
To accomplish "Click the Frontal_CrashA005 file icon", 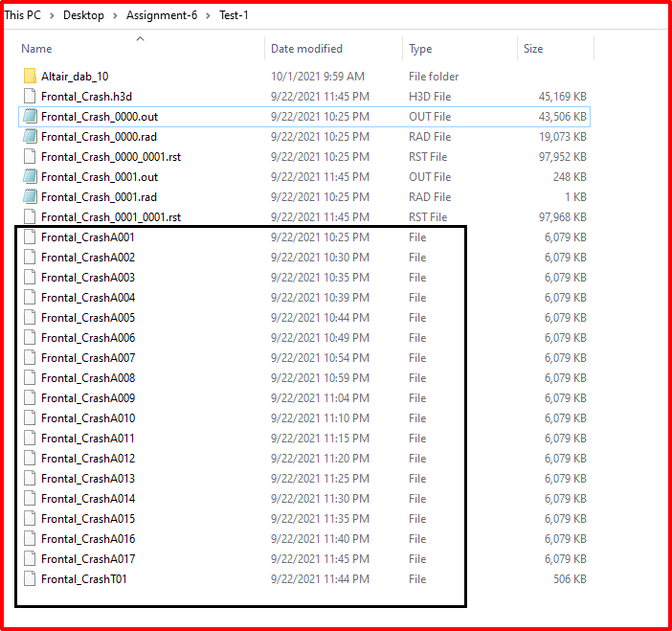I will coord(30,318).
